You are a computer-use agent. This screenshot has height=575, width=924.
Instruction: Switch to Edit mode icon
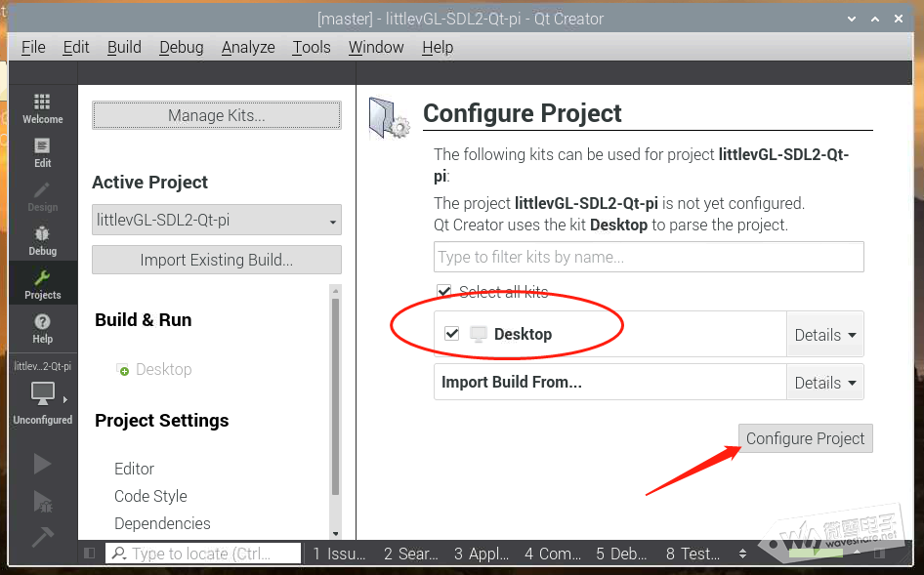coord(42,152)
